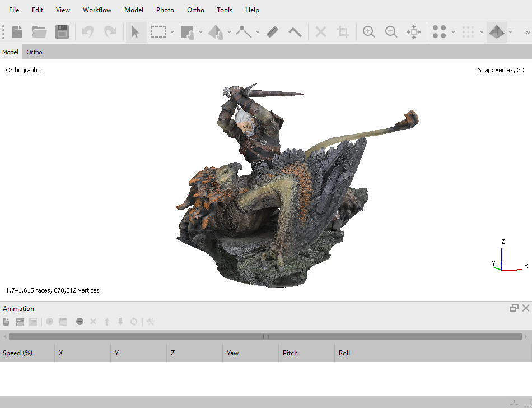Open the point cloud view dropdown arrow
The image size is (532, 408).
tap(453, 32)
